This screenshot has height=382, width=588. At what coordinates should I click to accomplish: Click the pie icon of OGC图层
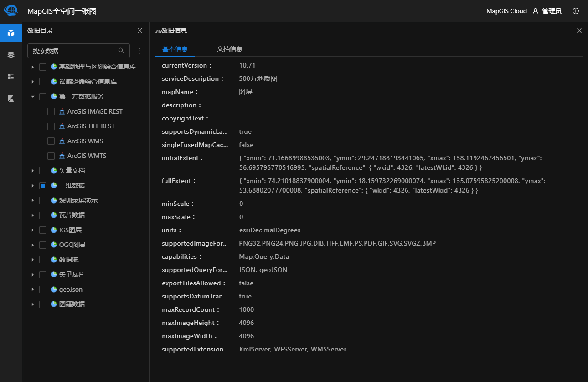[x=54, y=245]
